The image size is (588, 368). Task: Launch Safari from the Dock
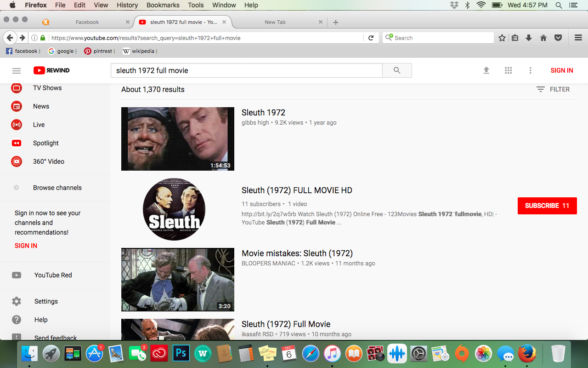(x=311, y=353)
